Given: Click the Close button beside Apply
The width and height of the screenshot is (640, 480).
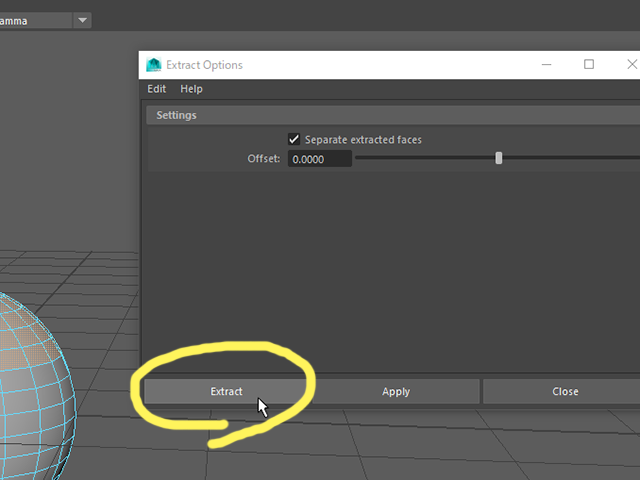Looking at the screenshot, I should click(x=565, y=391).
